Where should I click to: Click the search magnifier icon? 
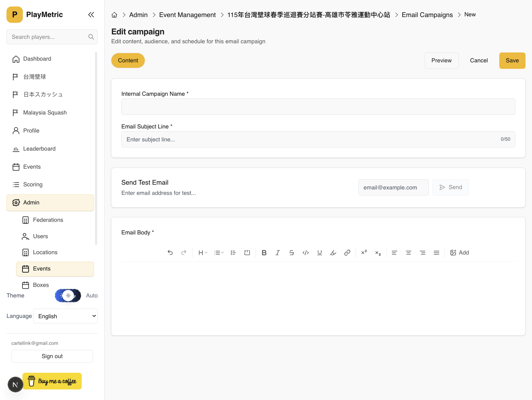point(91,37)
